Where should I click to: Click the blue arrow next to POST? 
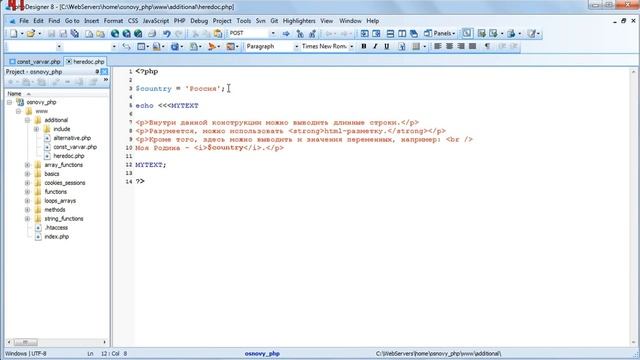coord(286,33)
